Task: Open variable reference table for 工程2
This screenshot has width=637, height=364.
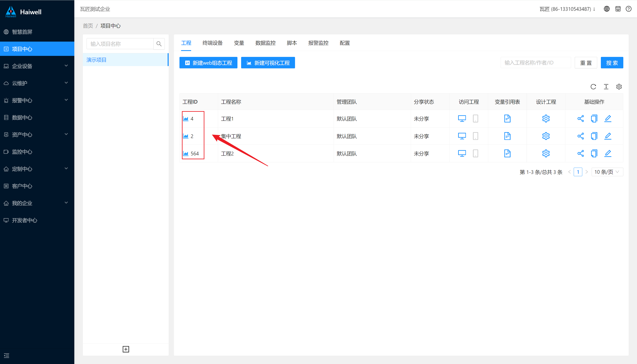Action: 507,153
